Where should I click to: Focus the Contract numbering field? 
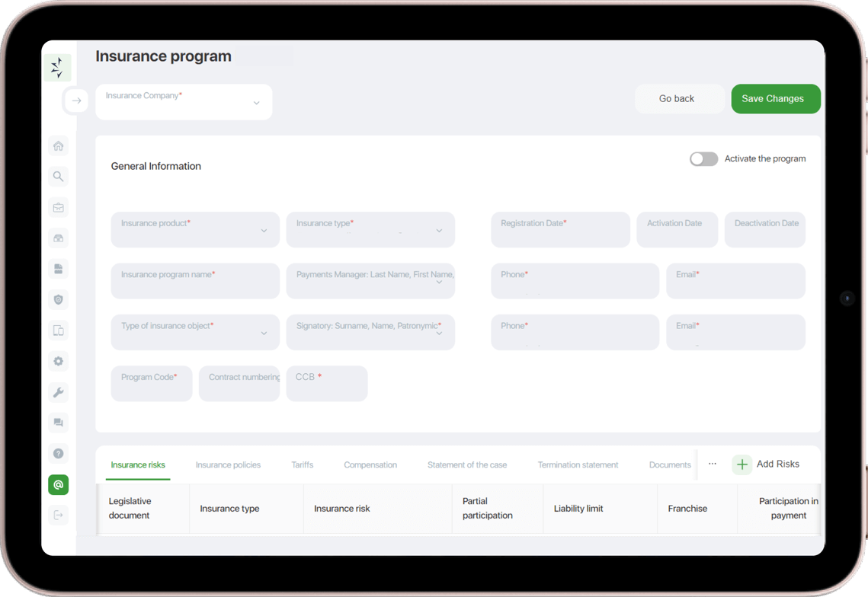coord(239,384)
